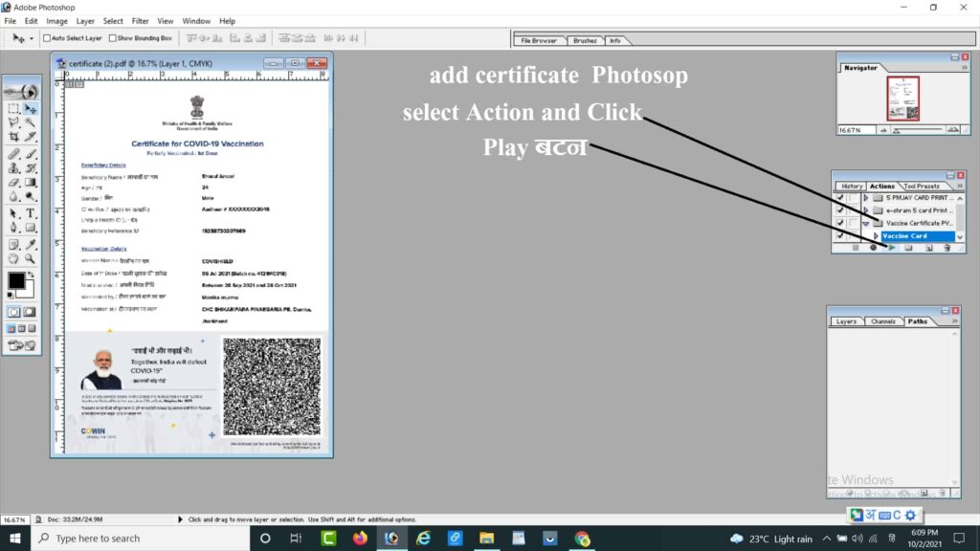
Task: Open the status bar info options arrow
Action: [180, 519]
